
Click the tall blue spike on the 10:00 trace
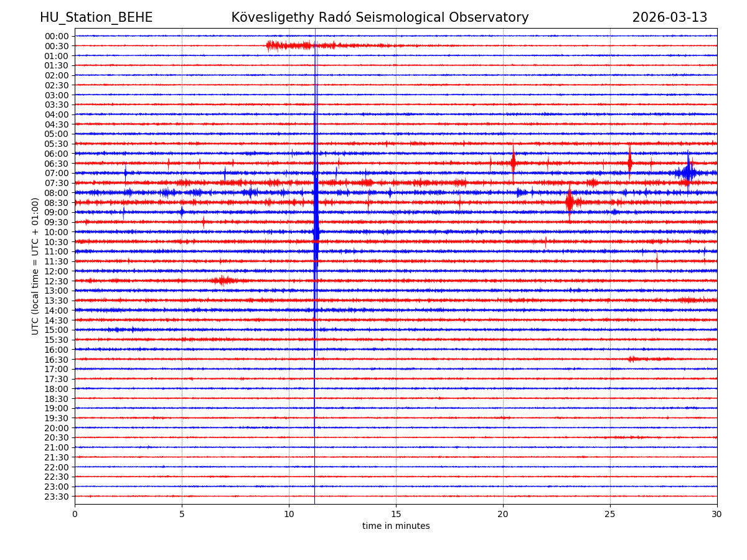pyautogui.click(x=316, y=231)
